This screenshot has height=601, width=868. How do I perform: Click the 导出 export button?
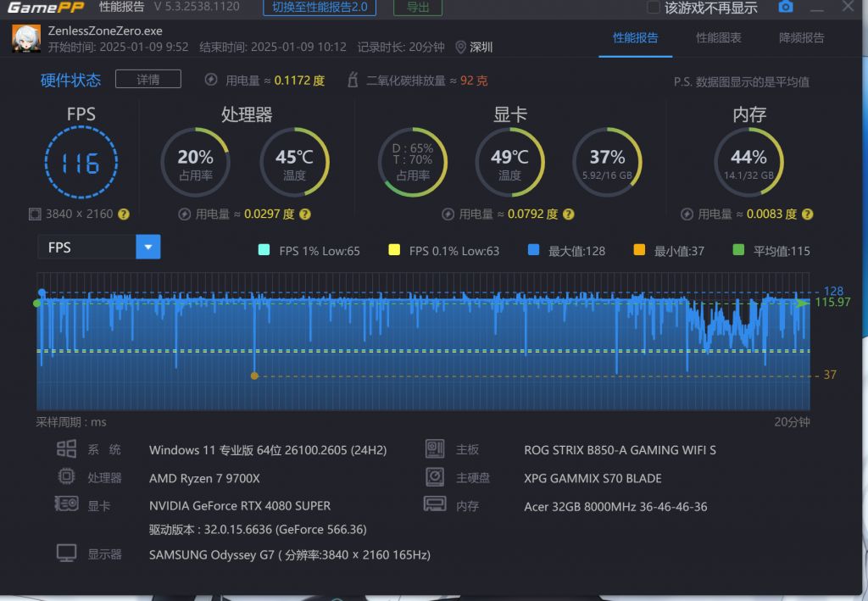pyautogui.click(x=417, y=8)
